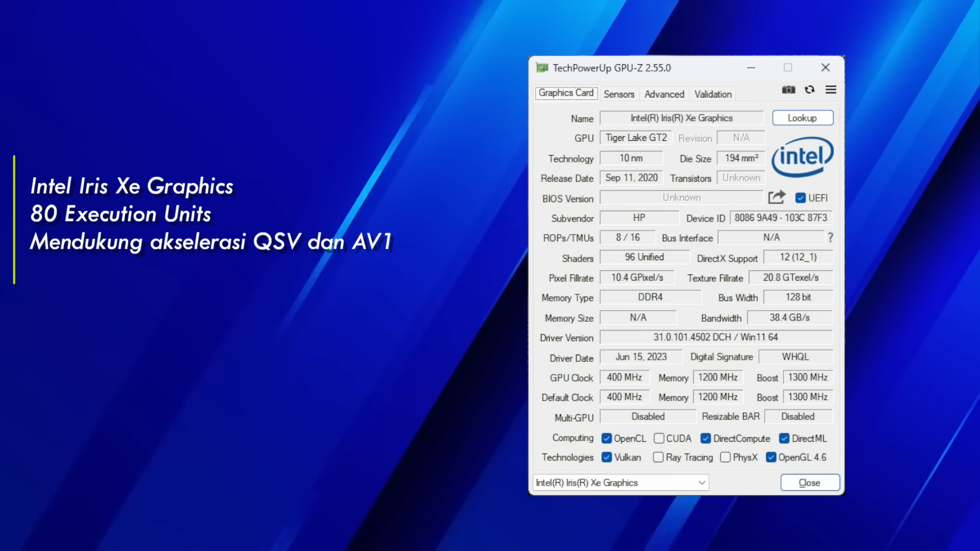Click the Intel logo image
This screenshot has width=980, height=551.
pos(802,157)
